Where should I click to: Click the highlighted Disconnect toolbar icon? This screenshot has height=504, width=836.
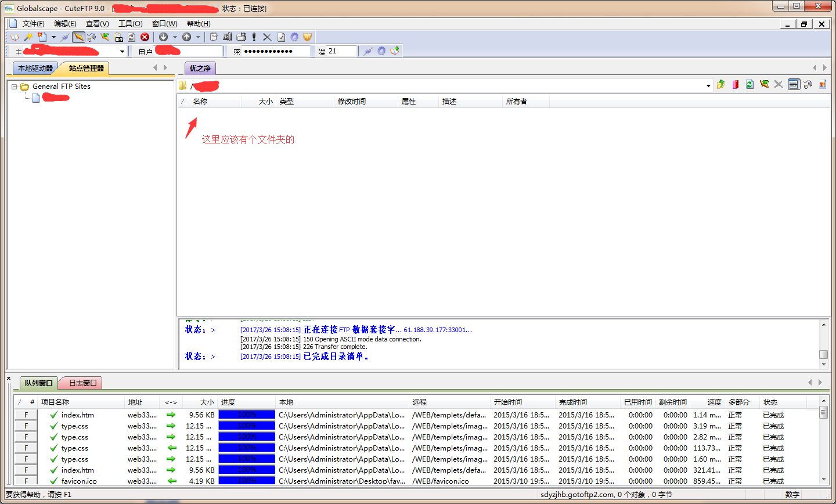pos(78,37)
